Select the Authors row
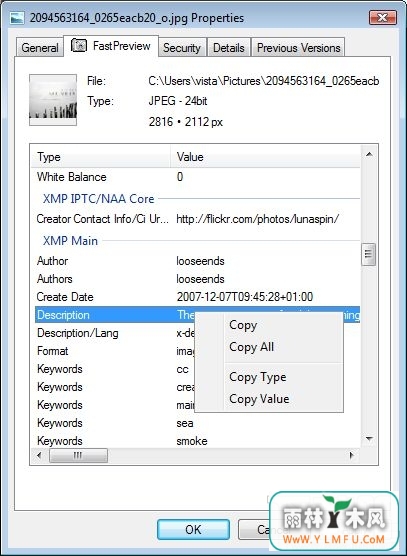The image size is (407, 556). 197,279
